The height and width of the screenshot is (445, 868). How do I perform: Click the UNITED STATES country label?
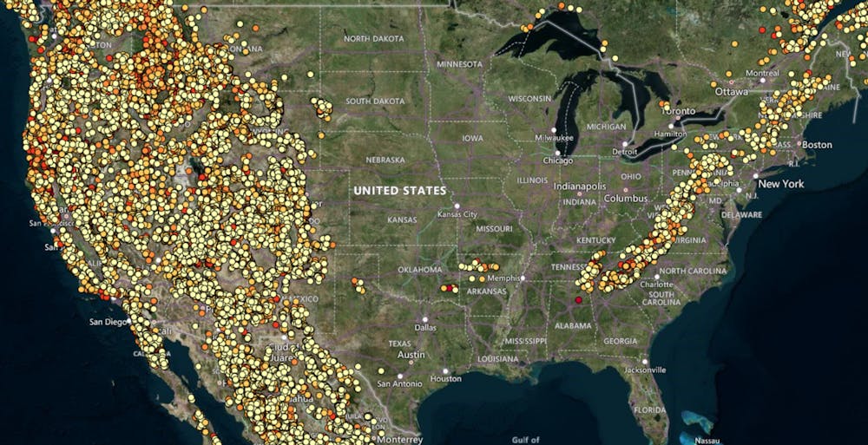tap(399, 190)
